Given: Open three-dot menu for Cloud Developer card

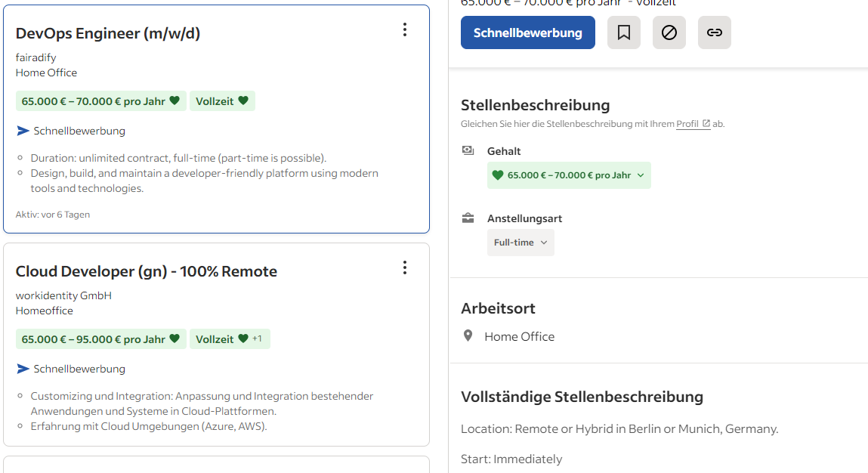Looking at the screenshot, I should (x=405, y=268).
